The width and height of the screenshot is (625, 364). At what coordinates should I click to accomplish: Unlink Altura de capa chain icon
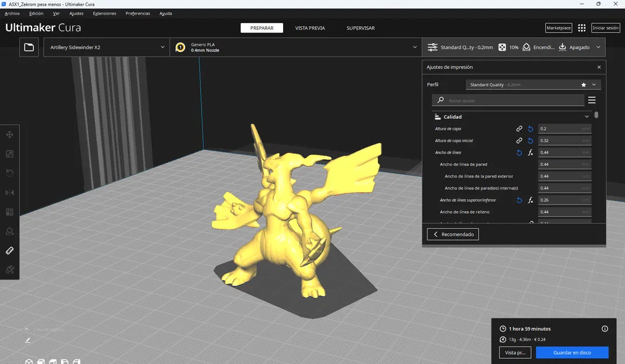[x=519, y=128]
